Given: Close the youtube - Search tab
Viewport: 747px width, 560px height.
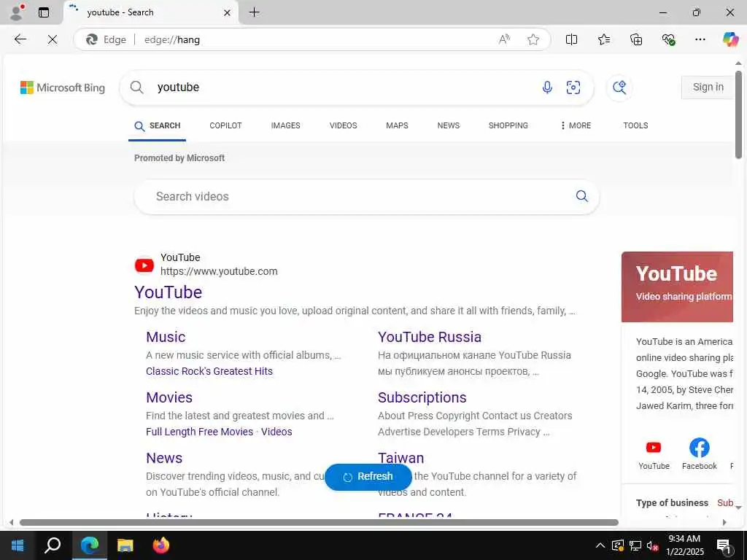Looking at the screenshot, I should coord(228,13).
